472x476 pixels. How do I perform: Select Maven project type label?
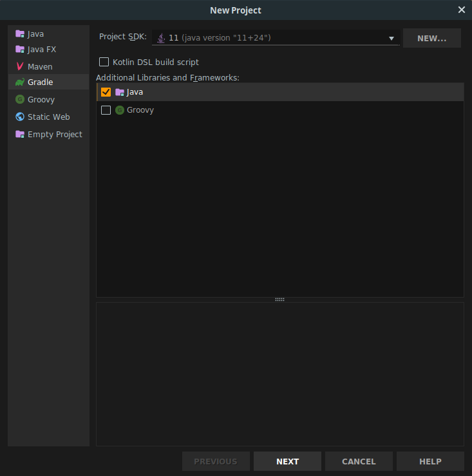point(40,66)
